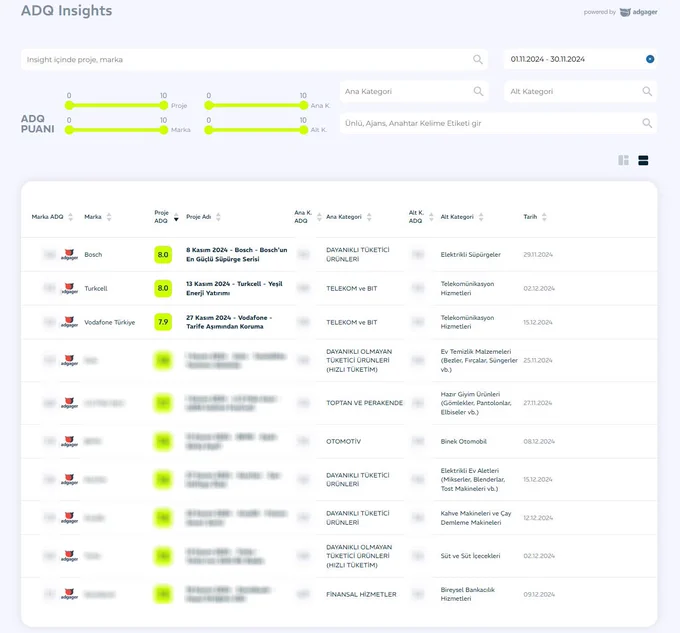Focus the Ünlü, Ajans, Anahtar Kelime tag field
This screenshot has height=633, width=680.
tap(498, 123)
